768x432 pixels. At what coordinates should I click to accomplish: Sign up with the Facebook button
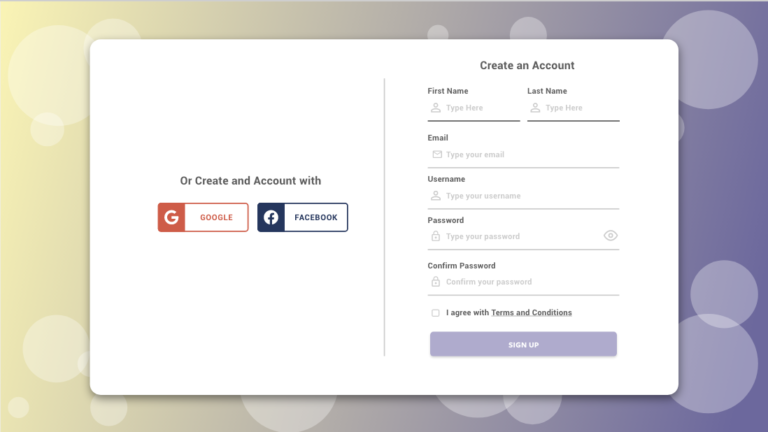(303, 217)
